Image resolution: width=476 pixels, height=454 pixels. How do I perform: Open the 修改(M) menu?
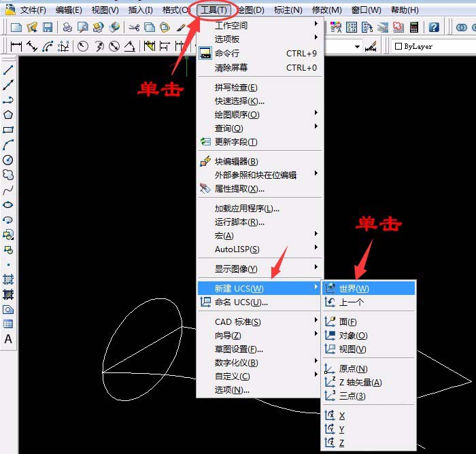(327, 10)
